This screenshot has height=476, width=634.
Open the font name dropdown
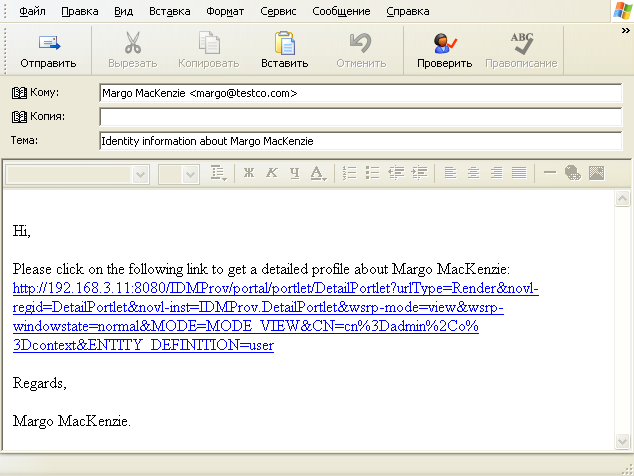coord(141,175)
